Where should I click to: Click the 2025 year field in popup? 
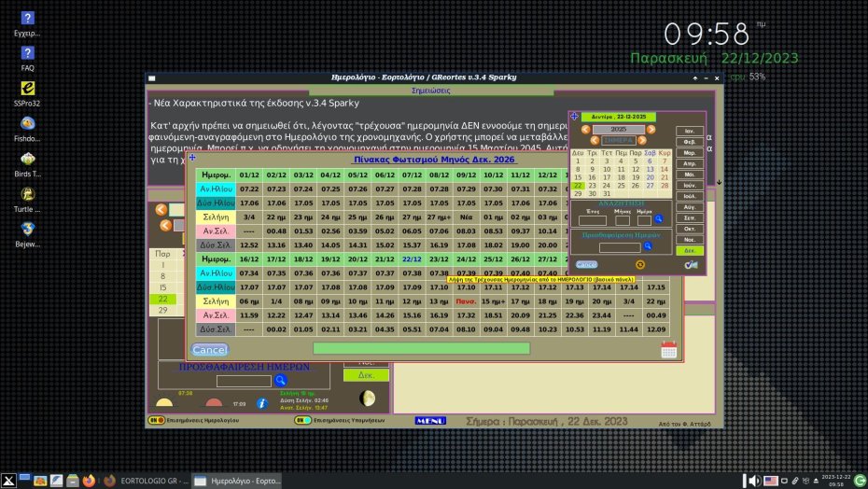(x=619, y=130)
